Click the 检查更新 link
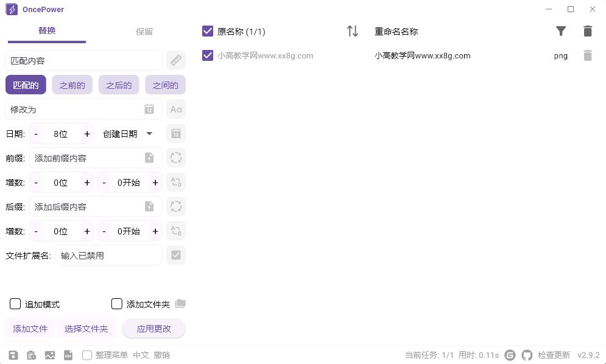The image size is (606, 364). pyautogui.click(x=554, y=355)
